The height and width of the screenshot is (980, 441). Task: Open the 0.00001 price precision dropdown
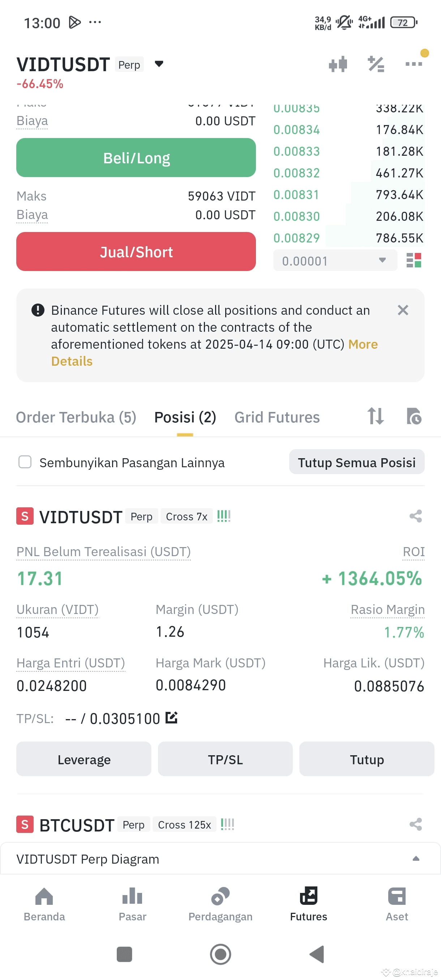[x=335, y=261]
